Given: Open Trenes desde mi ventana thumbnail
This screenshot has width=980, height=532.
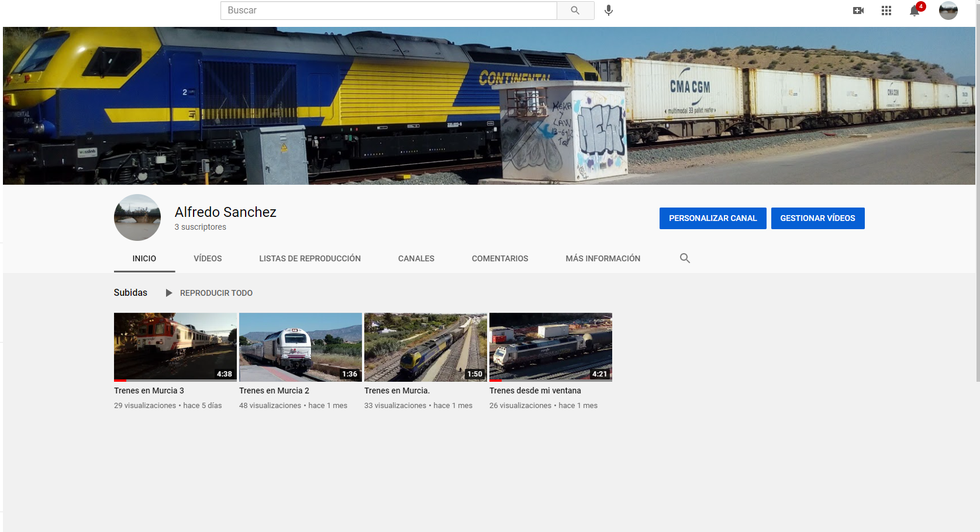Looking at the screenshot, I should tap(551, 347).
